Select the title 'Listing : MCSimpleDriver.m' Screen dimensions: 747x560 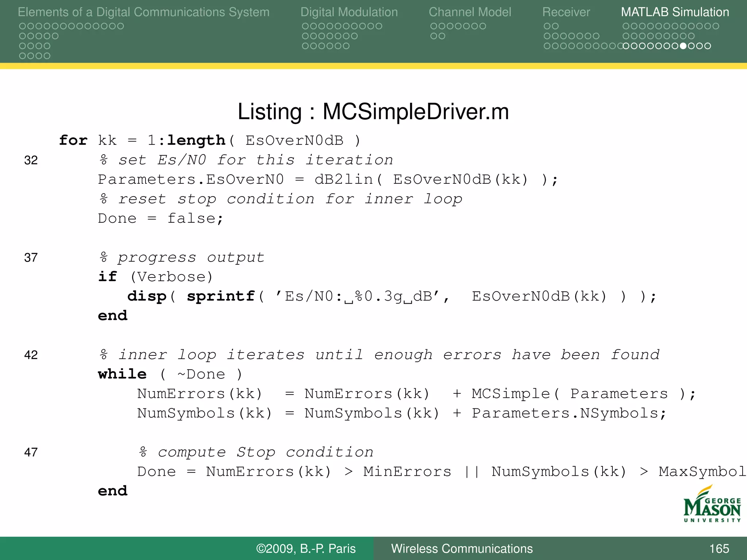373,112
